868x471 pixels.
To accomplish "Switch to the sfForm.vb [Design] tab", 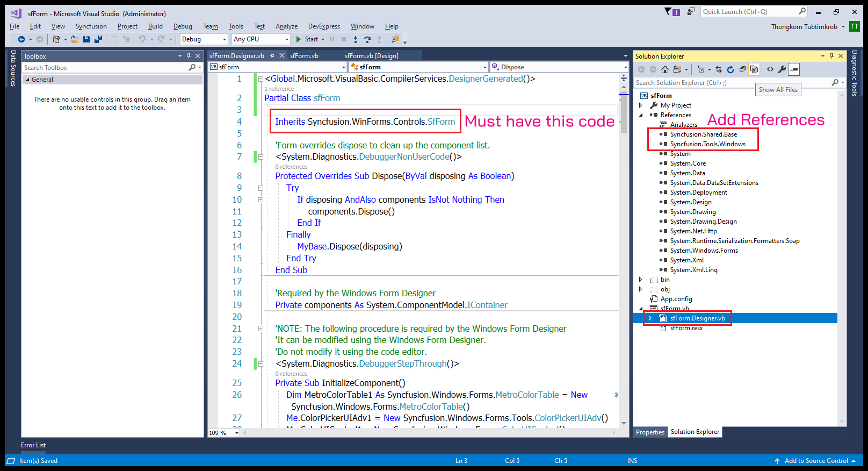I will coord(372,56).
